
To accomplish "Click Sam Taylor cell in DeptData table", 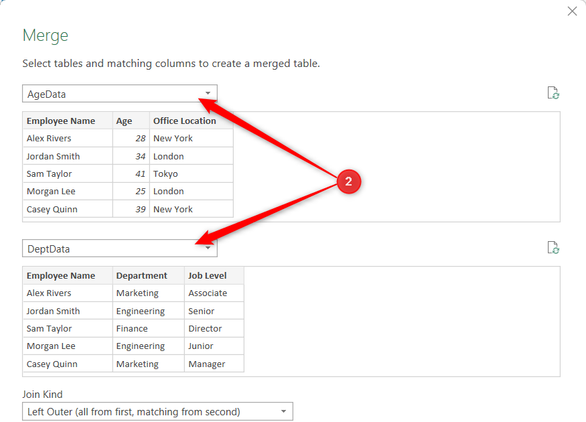I will (67, 329).
